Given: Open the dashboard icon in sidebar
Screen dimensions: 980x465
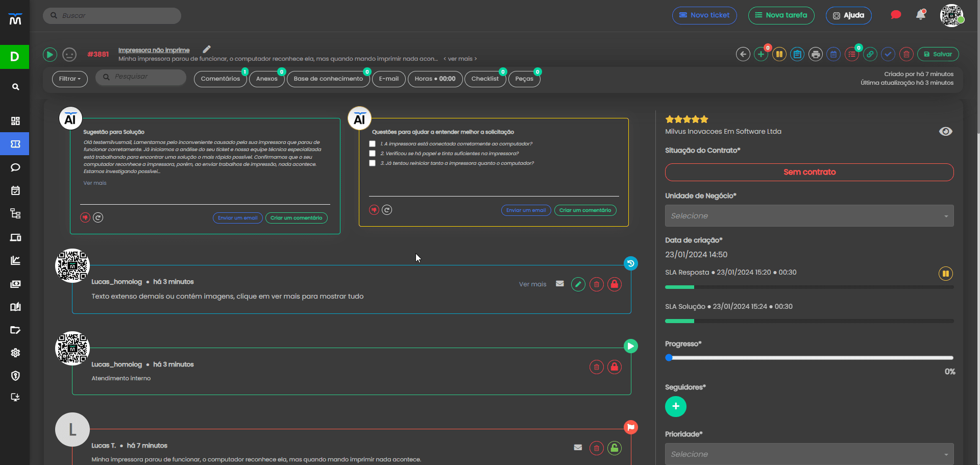Looking at the screenshot, I should click(15, 121).
